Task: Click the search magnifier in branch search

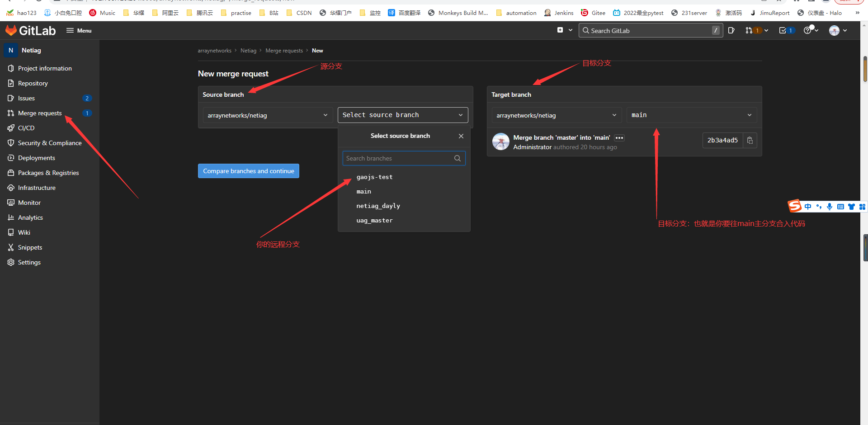Action: (458, 158)
